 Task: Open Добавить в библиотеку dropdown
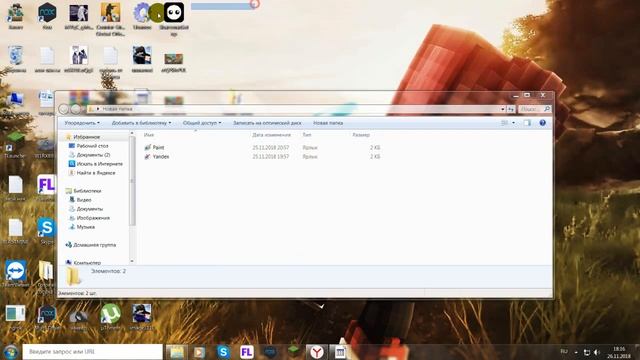point(141,123)
